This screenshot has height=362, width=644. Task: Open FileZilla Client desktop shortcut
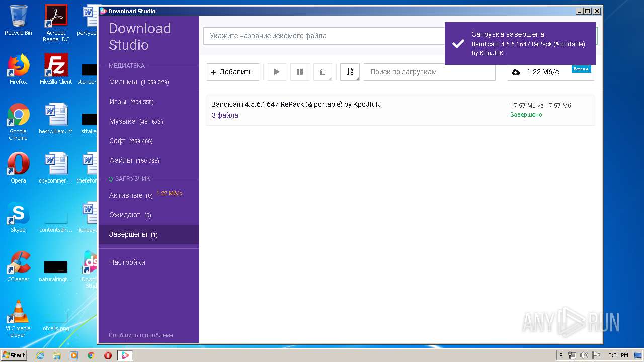click(56, 69)
